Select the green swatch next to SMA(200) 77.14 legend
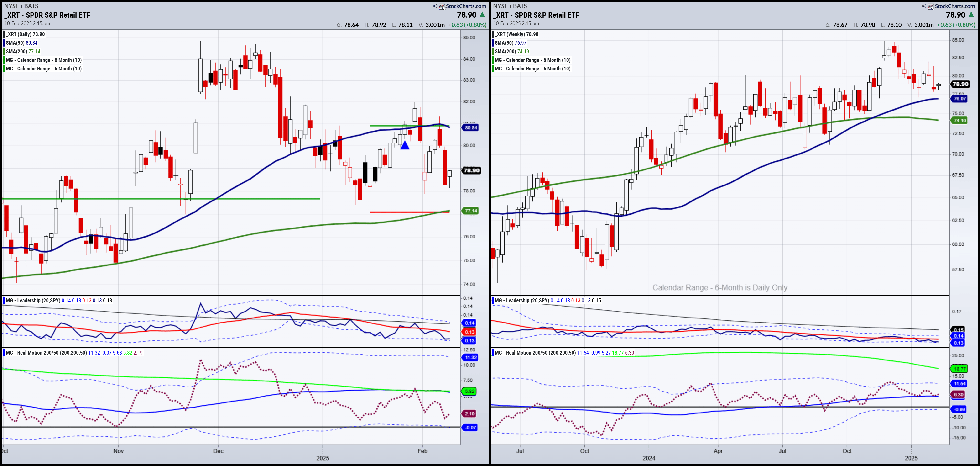Viewport: 980px width, 466px height. [x=4, y=51]
